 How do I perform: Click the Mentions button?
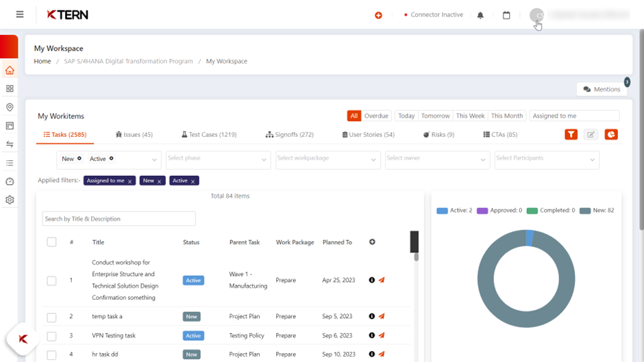coord(602,89)
